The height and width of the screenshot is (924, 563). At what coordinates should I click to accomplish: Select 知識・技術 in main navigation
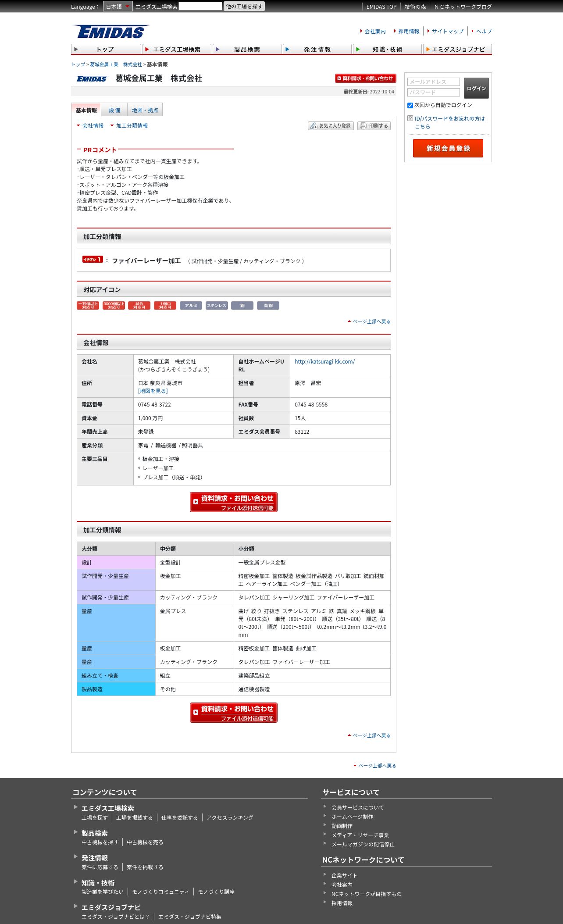point(387,49)
